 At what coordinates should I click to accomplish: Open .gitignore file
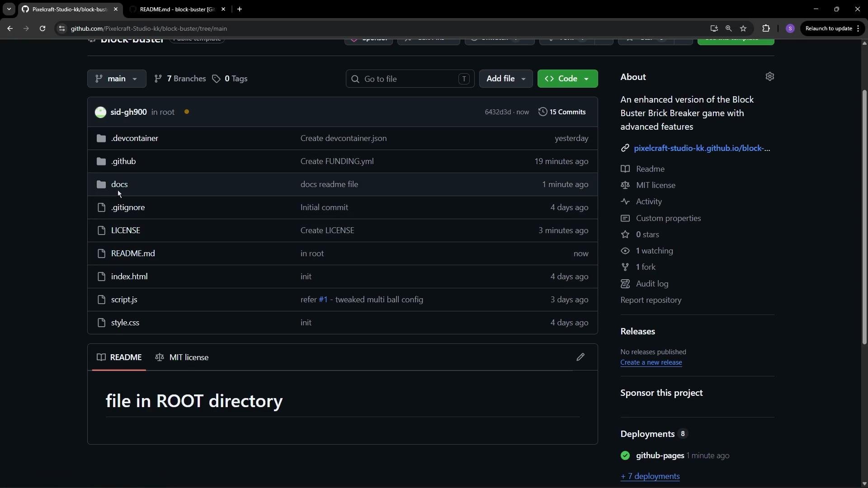(128, 207)
